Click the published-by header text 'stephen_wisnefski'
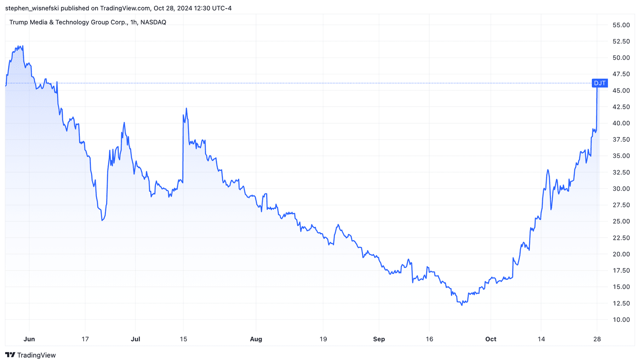Viewport: 640px width, 364px height. pos(32,8)
